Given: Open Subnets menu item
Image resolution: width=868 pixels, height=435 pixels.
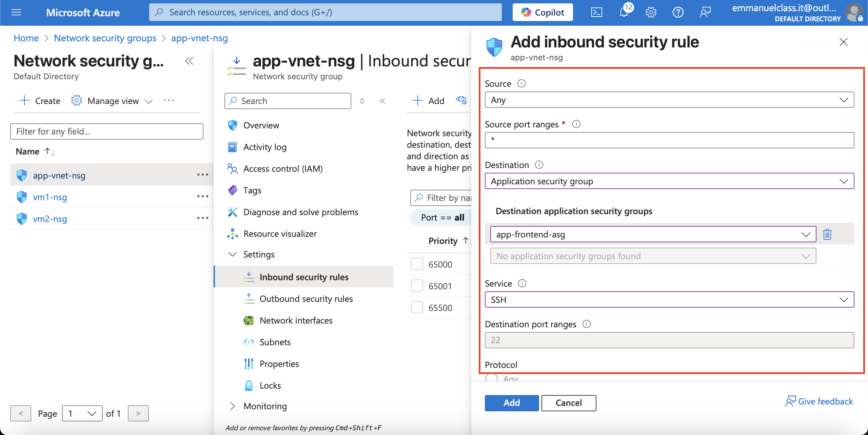Looking at the screenshot, I should pos(275,342).
